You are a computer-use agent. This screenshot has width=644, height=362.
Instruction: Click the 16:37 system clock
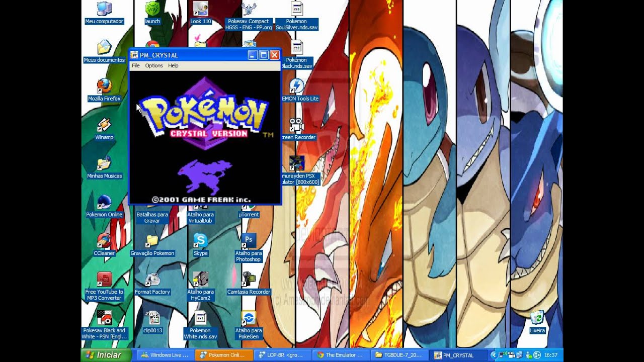[550, 355]
